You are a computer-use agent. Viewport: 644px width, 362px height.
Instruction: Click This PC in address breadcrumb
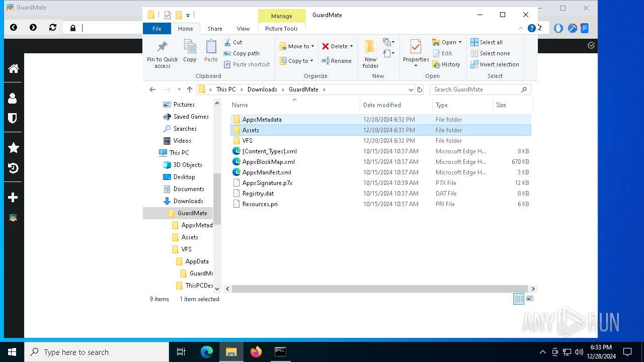click(x=226, y=89)
